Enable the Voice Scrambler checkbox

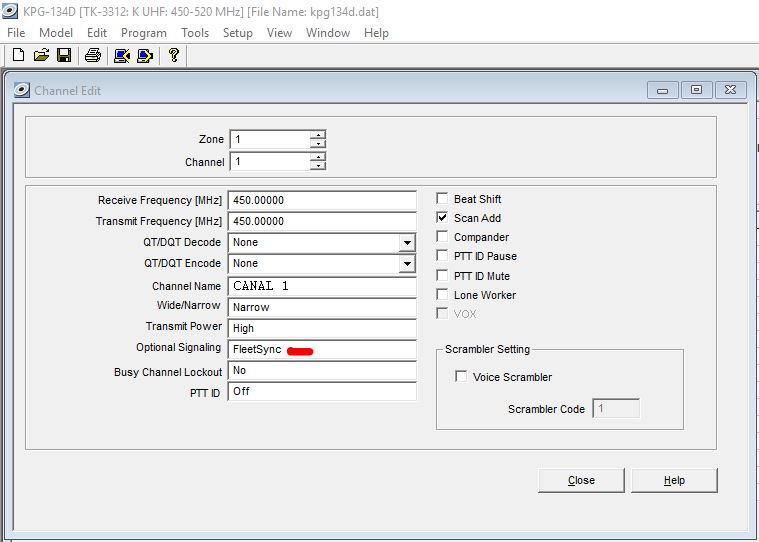click(461, 376)
